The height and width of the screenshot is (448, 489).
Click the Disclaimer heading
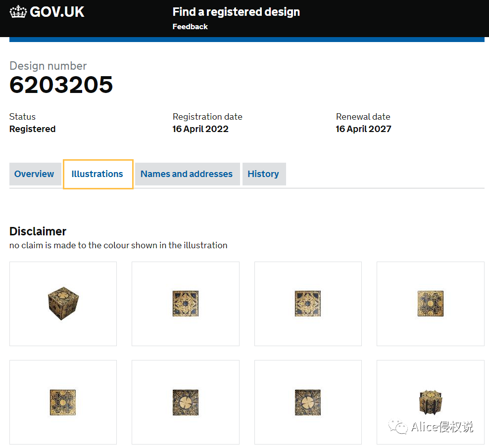(x=38, y=231)
